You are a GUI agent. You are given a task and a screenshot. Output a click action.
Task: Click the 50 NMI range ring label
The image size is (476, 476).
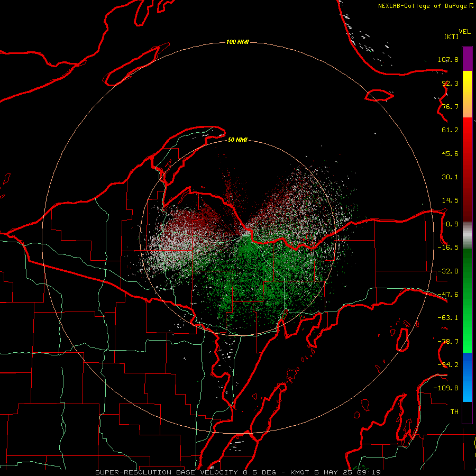[237, 140]
